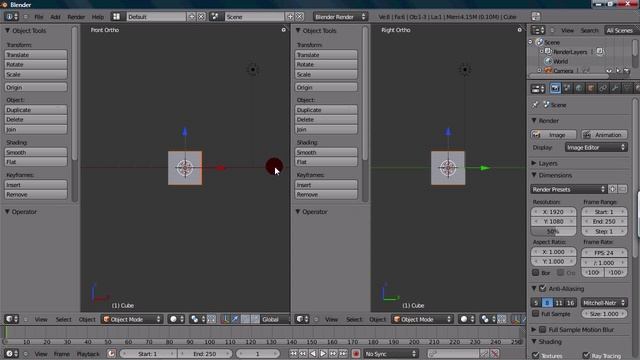Viewport: 640px width, 360px height.
Task: Open File menu
Action: pos(39,17)
